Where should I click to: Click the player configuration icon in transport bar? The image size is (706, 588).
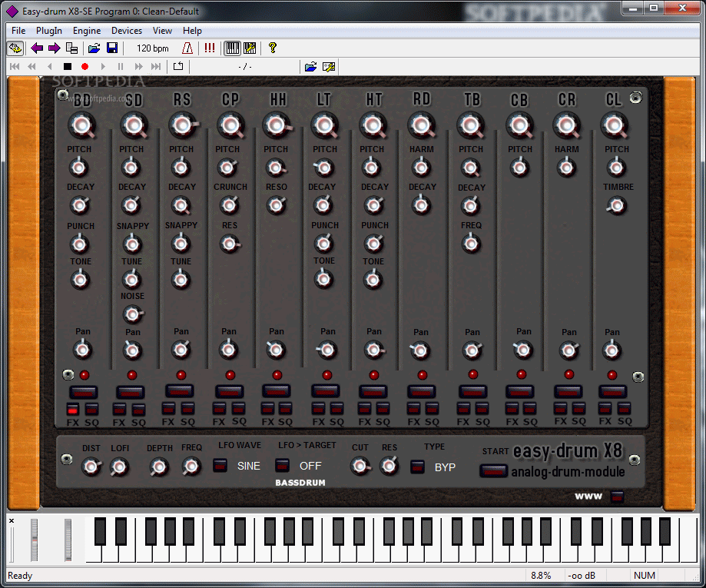[329, 67]
